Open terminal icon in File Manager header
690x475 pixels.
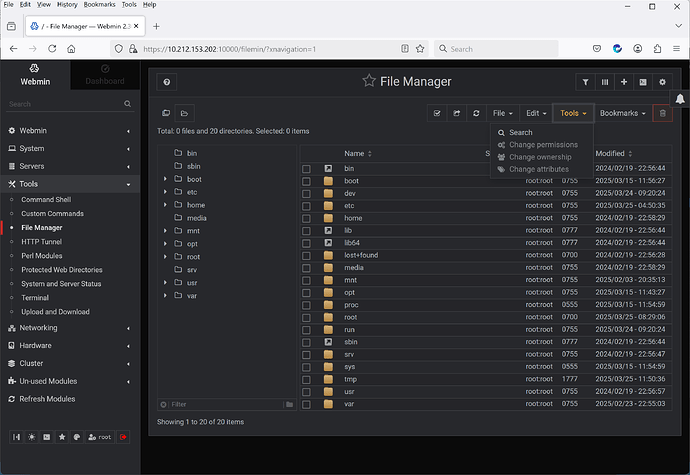(x=643, y=82)
